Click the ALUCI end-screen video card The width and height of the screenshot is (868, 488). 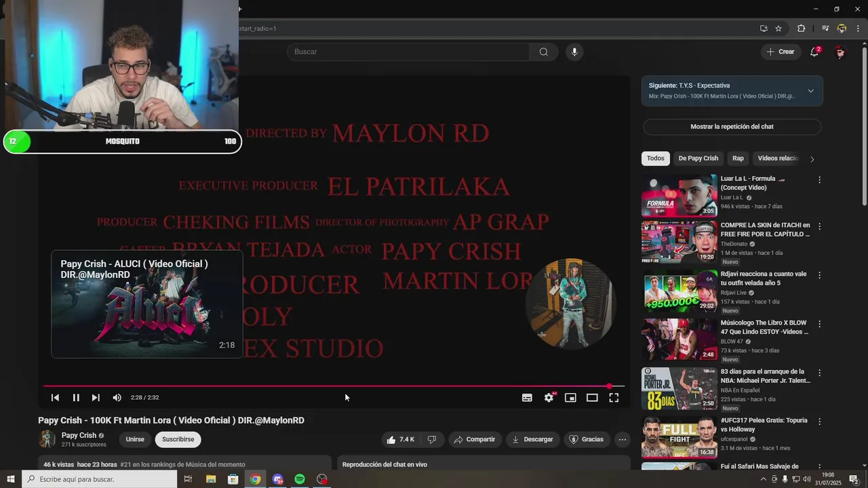click(146, 304)
